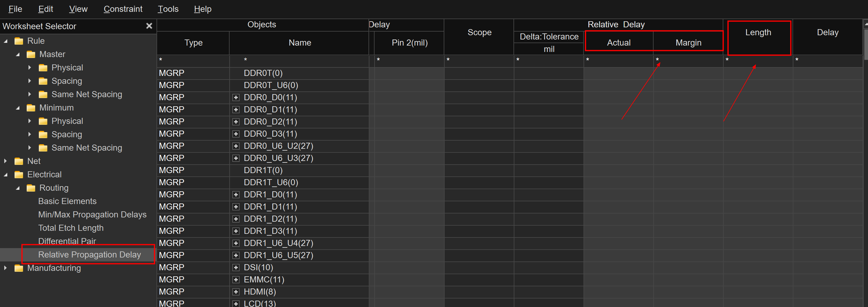Click the Length column header
This screenshot has height=307, width=868.
[758, 33]
